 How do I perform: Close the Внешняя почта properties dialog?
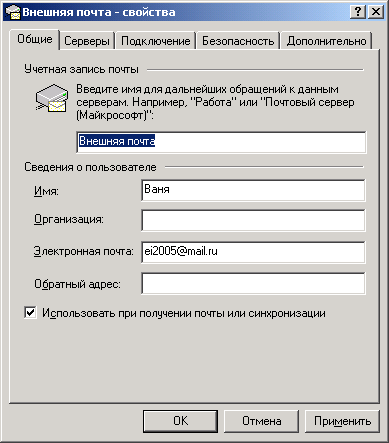375,12
